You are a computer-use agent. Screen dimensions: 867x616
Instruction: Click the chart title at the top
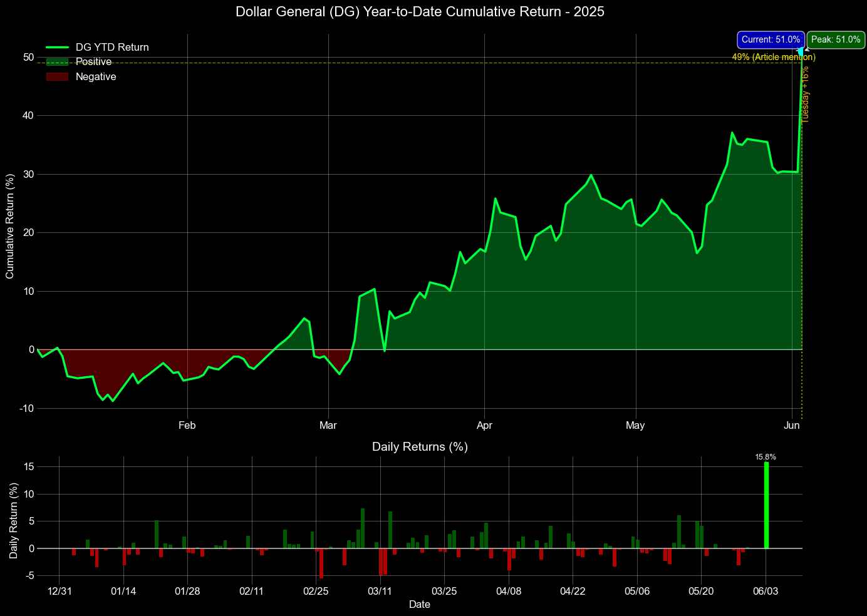pyautogui.click(x=420, y=11)
